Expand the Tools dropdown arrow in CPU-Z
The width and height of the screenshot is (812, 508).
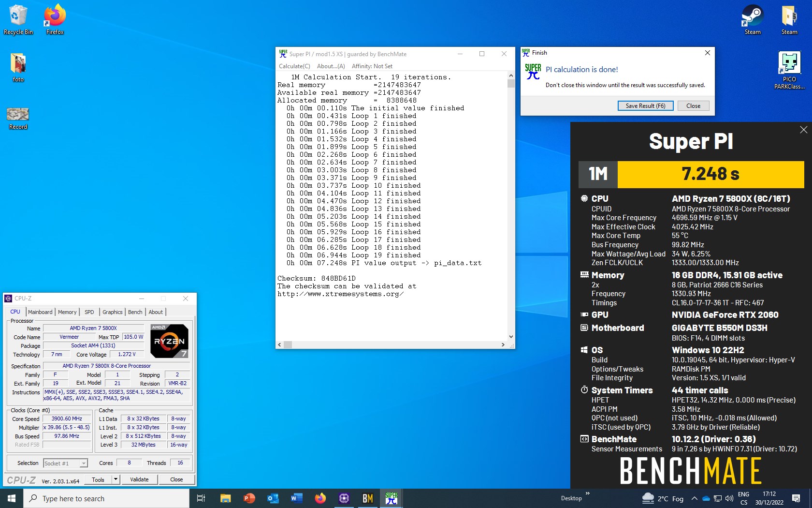(x=116, y=479)
